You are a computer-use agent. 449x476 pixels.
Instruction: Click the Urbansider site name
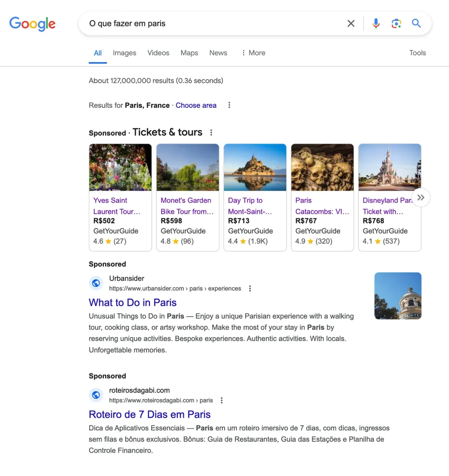pyautogui.click(x=127, y=278)
